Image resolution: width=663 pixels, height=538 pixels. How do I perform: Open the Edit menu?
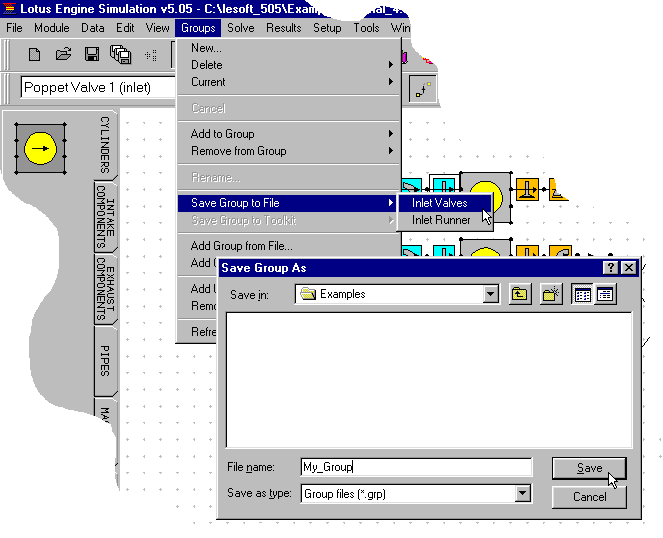(x=125, y=28)
